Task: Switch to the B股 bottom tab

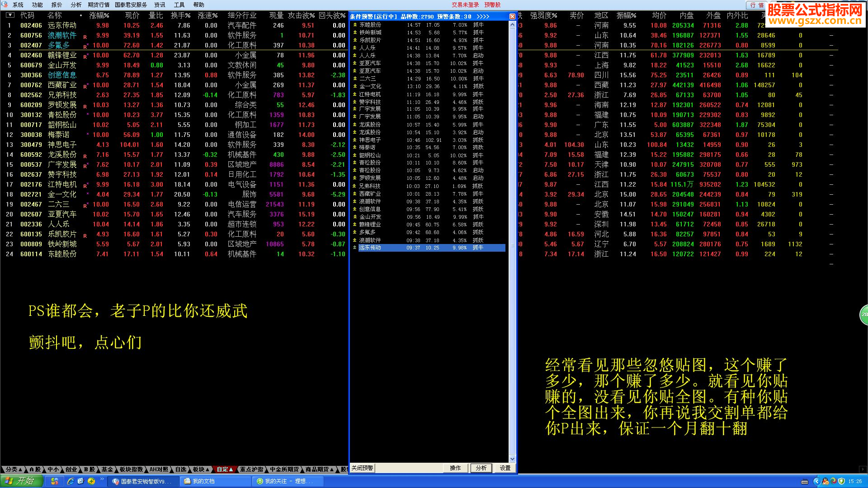Action: click(89, 469)
